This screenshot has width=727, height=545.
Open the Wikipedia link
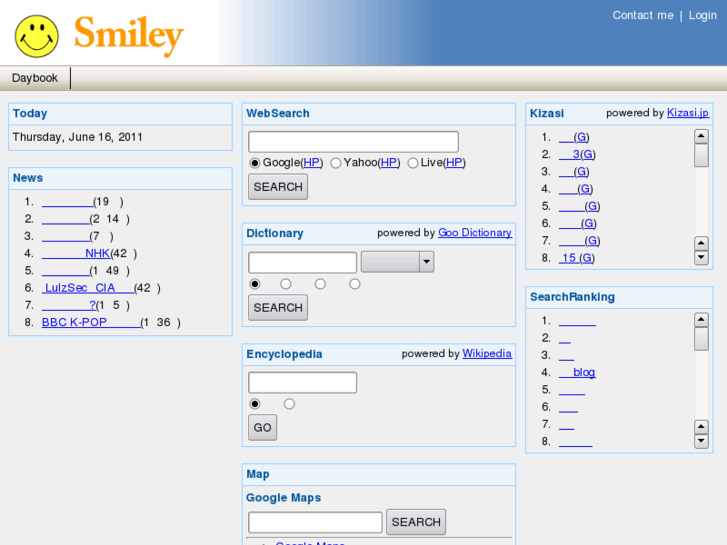click(487, 353)
